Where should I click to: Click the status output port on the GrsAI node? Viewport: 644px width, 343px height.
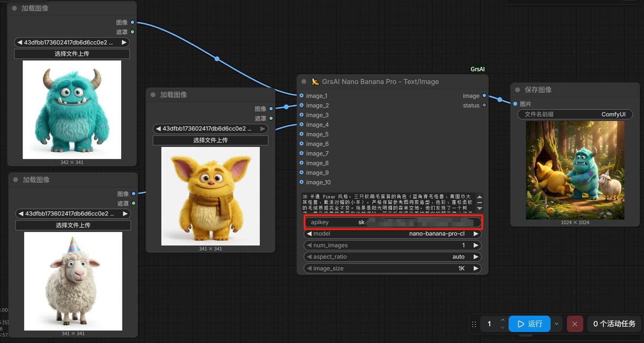point(484,105)
